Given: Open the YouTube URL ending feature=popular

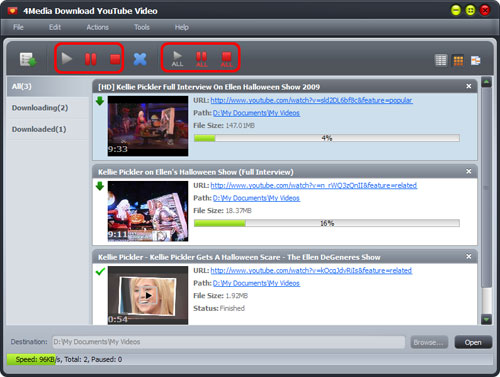Looking at the screenshot, I should [312, 100].
